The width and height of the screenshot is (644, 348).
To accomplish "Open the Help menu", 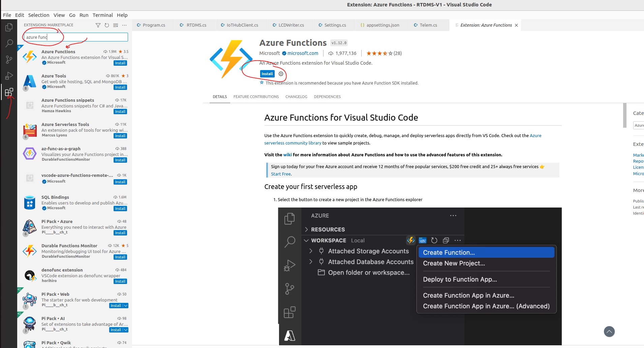I will point(122,15).
